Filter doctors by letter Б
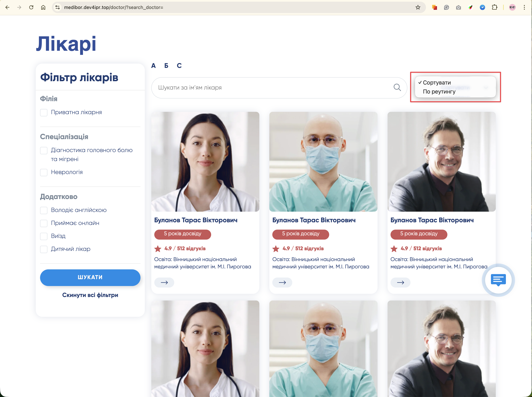The image size is (532, 397). [166, 66]
